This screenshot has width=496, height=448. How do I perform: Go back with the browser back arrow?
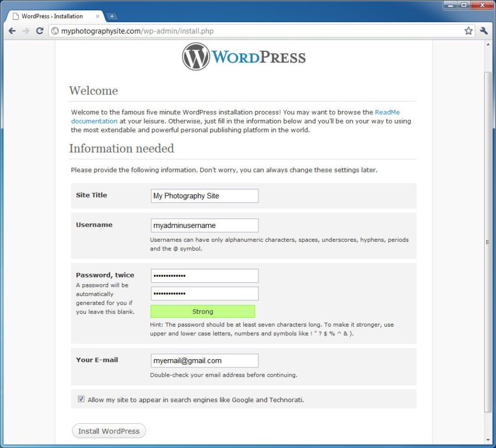[x=12, y=31]
